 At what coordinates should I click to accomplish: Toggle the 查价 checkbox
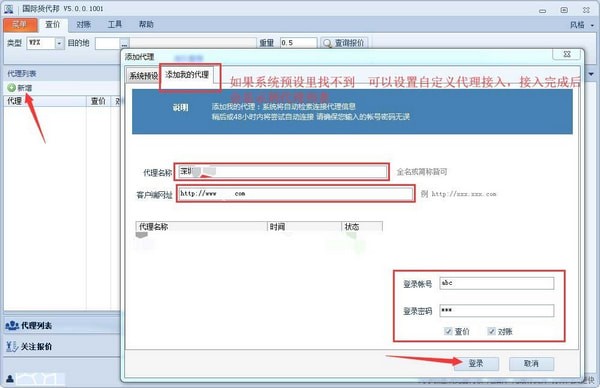pos(448,331)
